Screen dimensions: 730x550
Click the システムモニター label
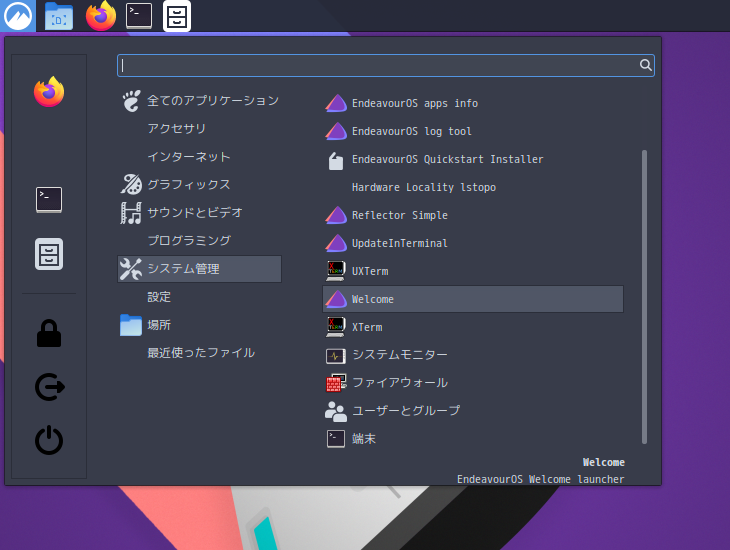[x=399, y=355]
